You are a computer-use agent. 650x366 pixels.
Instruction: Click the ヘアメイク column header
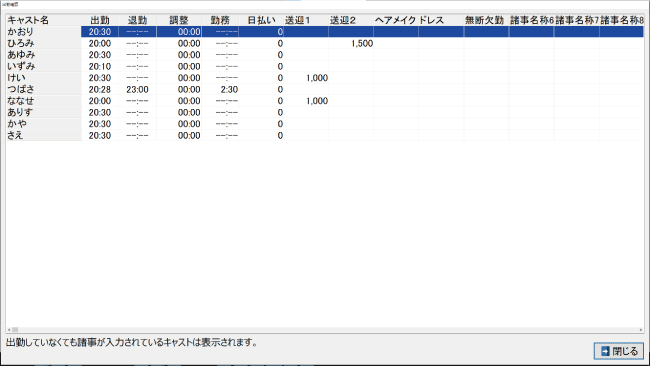[396, 20]
